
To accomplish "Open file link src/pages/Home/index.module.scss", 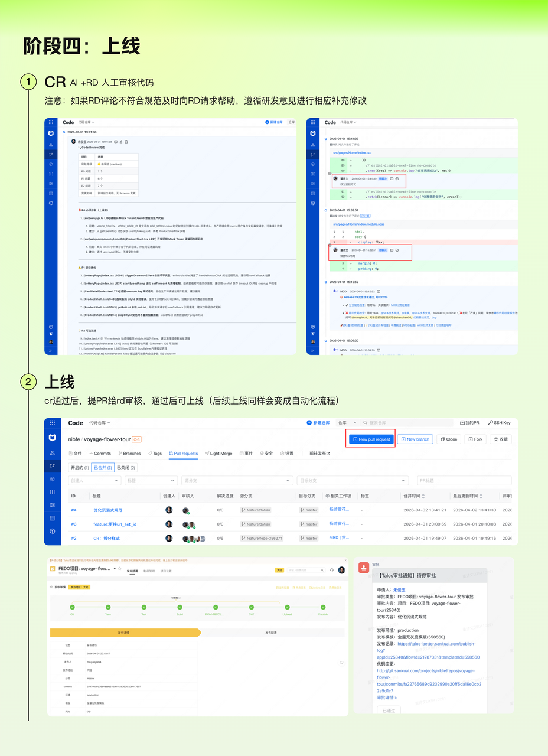I will pos(358,224).
